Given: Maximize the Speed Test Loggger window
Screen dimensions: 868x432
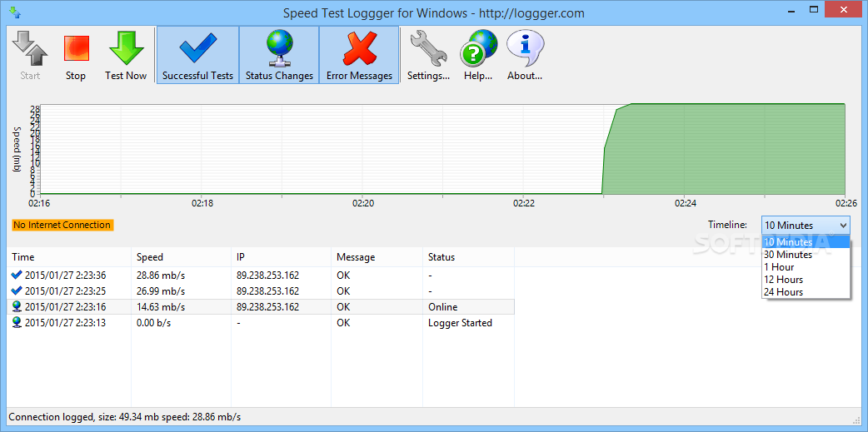Looking at the screenshot, I should [814, 9].
